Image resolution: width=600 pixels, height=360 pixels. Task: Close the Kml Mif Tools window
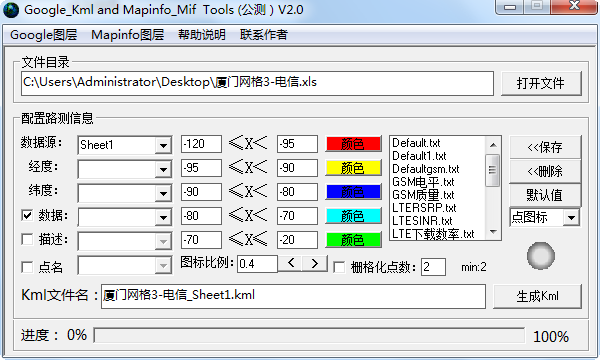coord(574,7)
